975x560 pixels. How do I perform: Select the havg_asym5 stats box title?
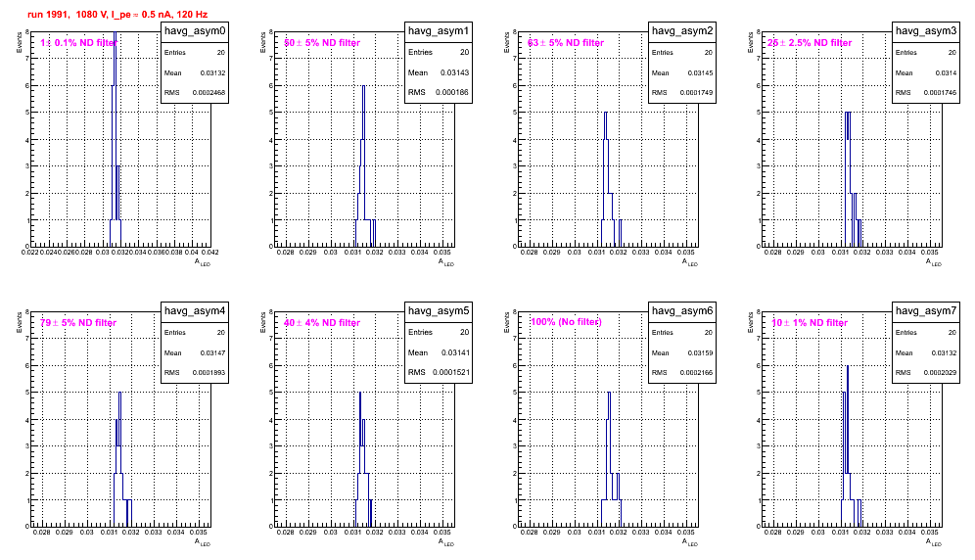(x=439, y=310)
